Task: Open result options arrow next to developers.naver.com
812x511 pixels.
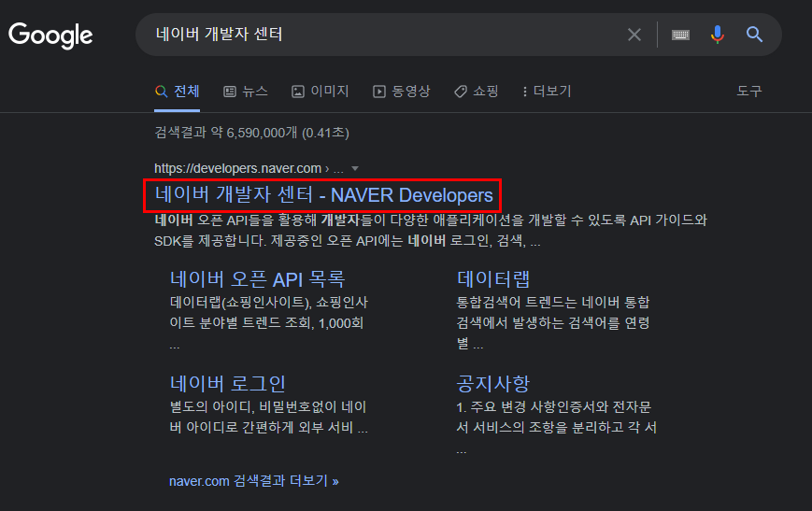Action: [x=355, y=169]
